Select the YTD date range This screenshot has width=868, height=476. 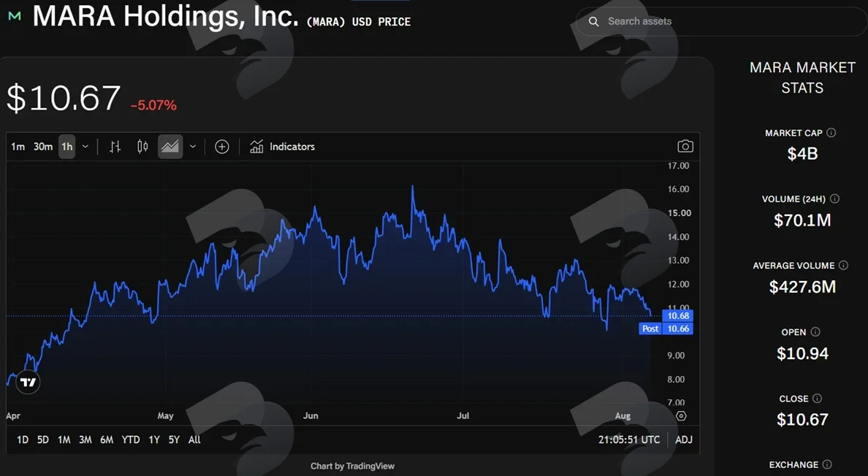pos(131,439)
